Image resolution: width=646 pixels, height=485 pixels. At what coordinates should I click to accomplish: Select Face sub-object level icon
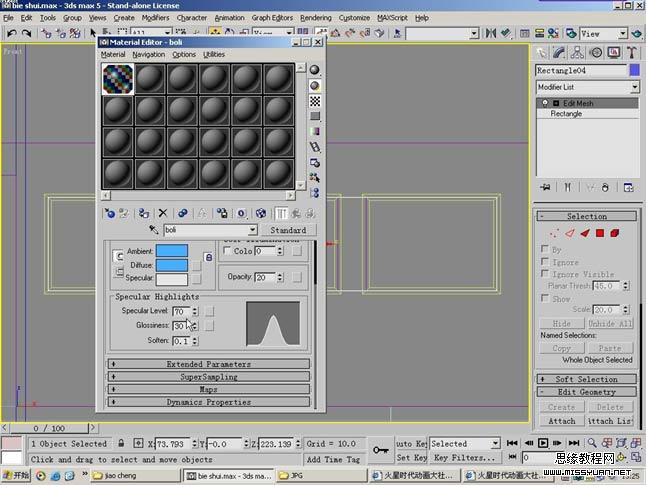point(585,234)
